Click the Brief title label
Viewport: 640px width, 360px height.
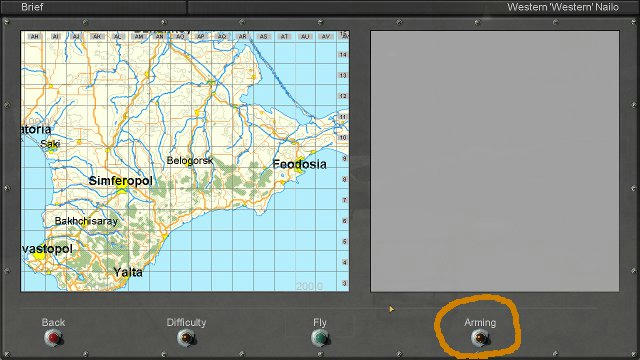coord(32,7)
